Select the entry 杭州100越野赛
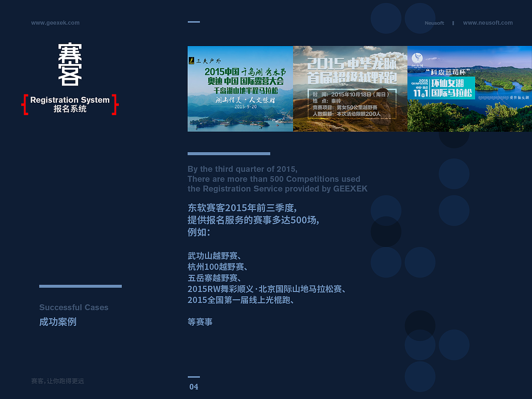This screenshot has height=399, width=532. pyautogui.click(x=218, y=267)
